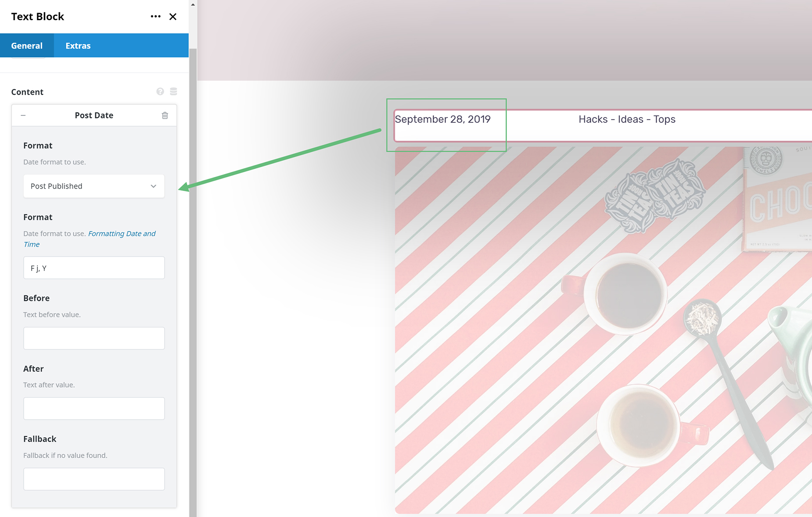Open the Post Published format dropdown
Viewport: 812px width, 517px height.
94,186
